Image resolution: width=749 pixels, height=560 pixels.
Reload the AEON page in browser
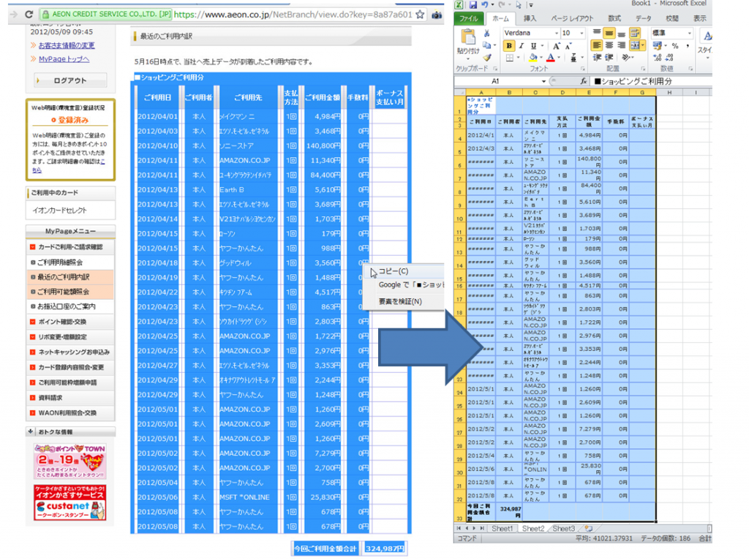pos(29,15)
